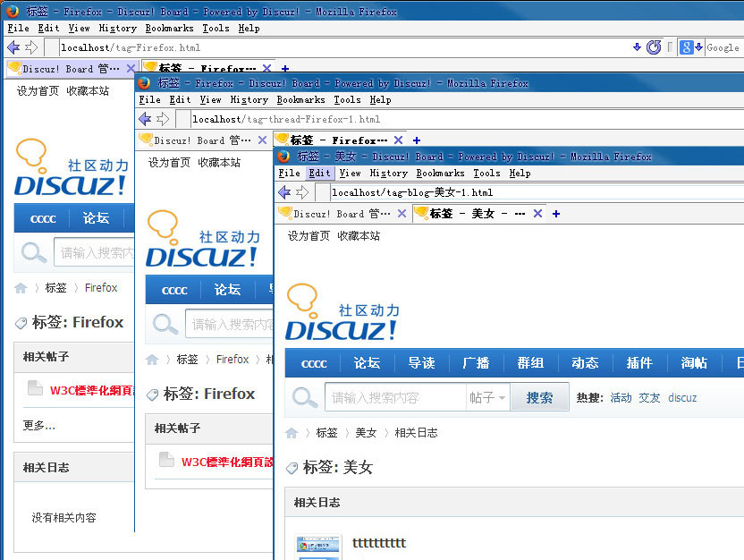Open a new tab with the plus icon in the front window

point(556,214)
